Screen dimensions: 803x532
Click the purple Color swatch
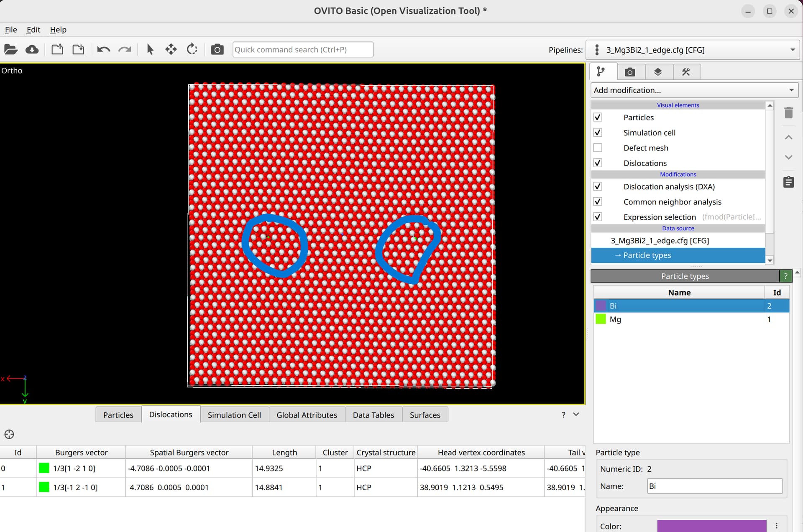[x=711, y=526]
